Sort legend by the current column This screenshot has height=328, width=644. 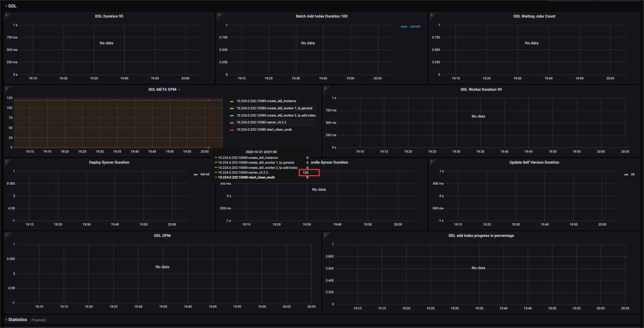tap(415, 26)
